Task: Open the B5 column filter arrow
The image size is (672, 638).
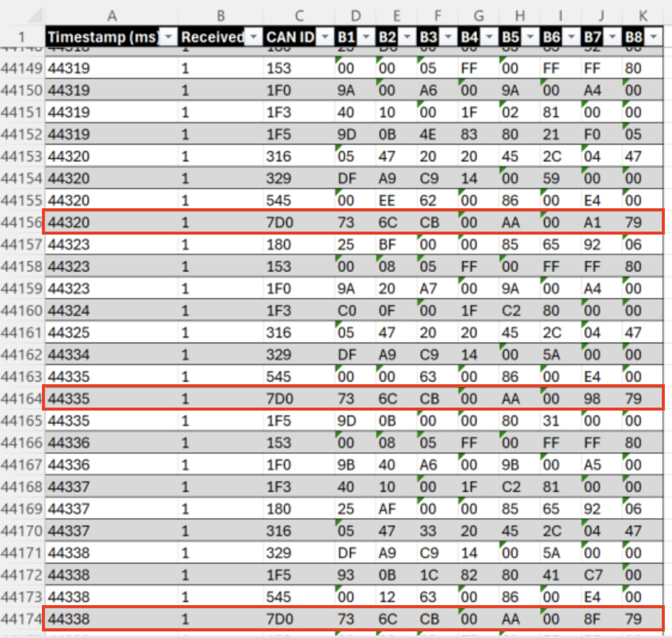Action: click(x=531, y=37)
